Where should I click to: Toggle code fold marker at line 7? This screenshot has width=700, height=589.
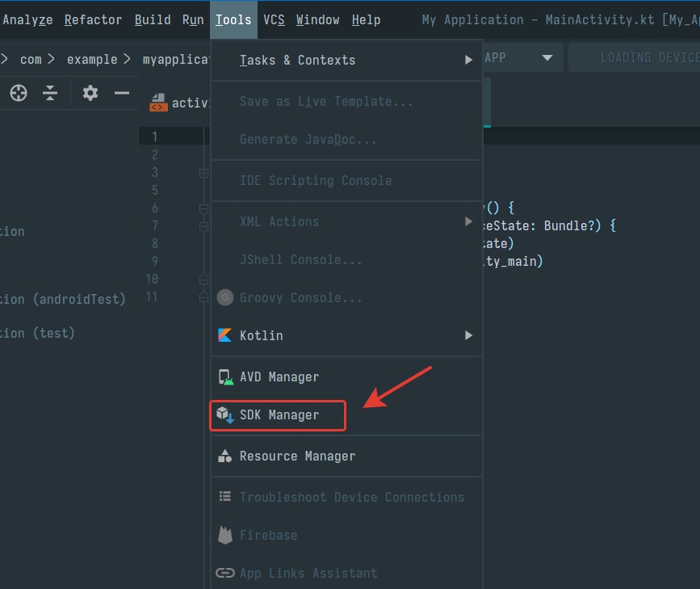203,226
